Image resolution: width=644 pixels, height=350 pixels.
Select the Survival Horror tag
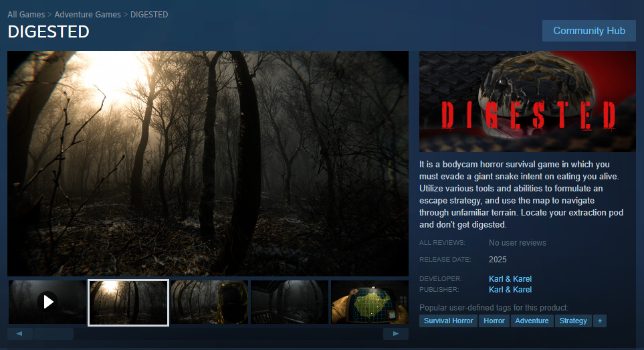click(x=449, y=321)
